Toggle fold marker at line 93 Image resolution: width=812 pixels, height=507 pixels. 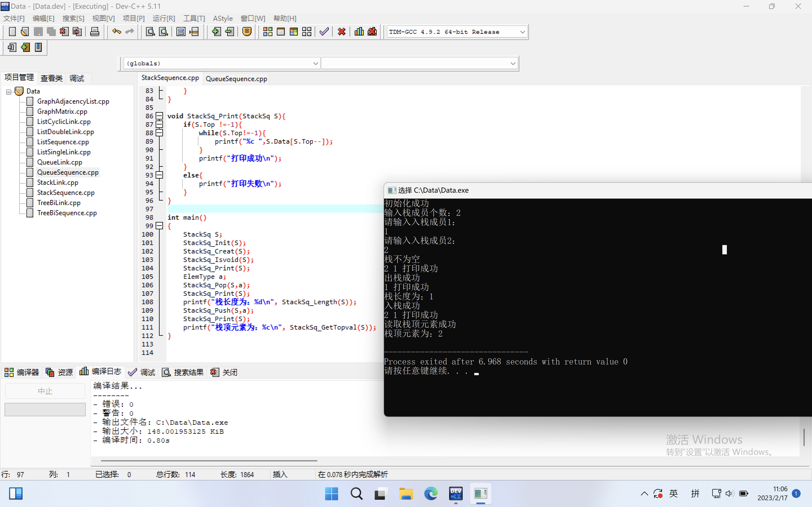pos(160,175)
